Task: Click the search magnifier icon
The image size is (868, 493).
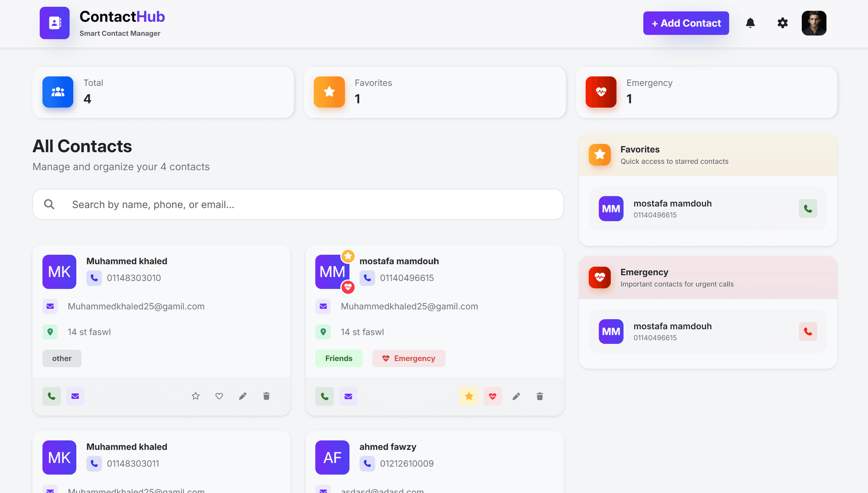Action: [x=49, y=204]
